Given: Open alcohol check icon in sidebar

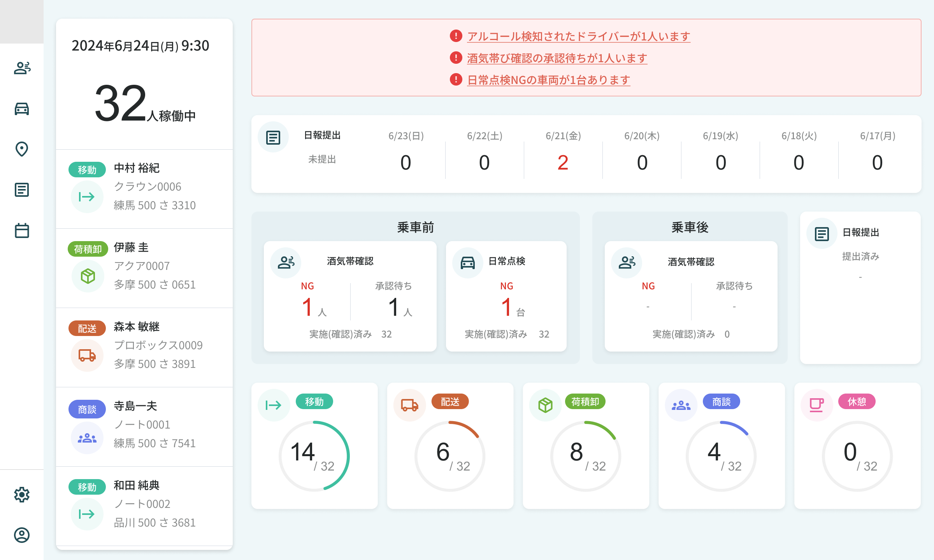Looking at the screenshot, I should pyautogui.click(x=22, y=68).
